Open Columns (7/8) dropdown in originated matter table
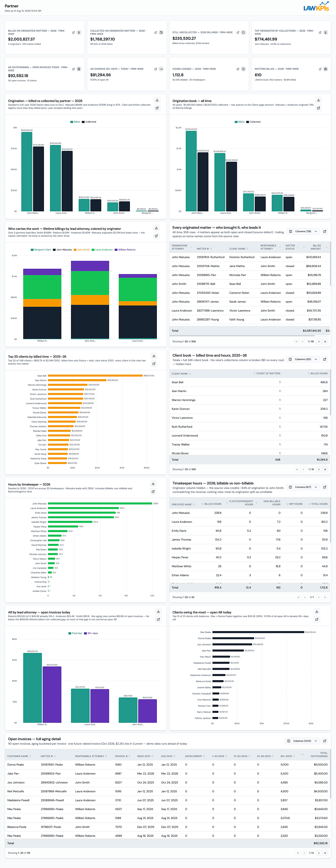The height and width of the screenshot is (868, 336). [303, 231]
